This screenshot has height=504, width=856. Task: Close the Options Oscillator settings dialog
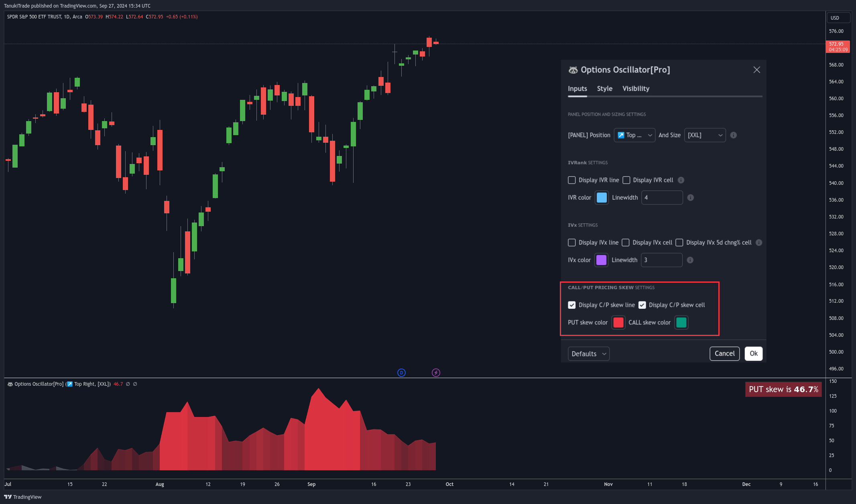tap(756, 70)
